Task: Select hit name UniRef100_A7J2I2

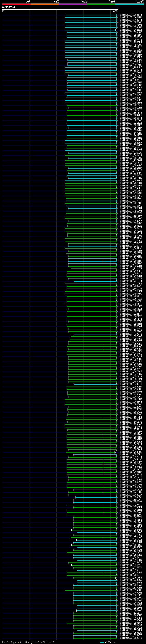Action: coord(131,334)
